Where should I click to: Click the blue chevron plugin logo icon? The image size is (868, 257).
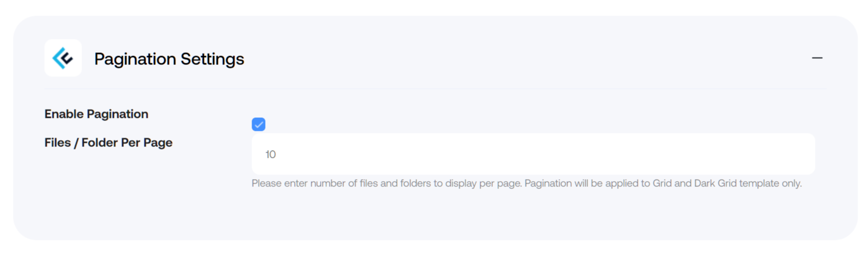coord(63,58)
